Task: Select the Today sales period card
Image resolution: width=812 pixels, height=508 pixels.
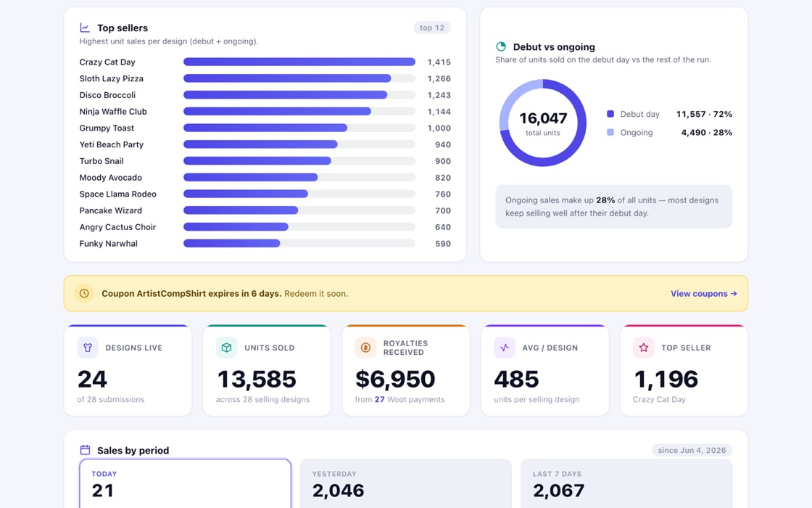Action: [x=186, y=483]
